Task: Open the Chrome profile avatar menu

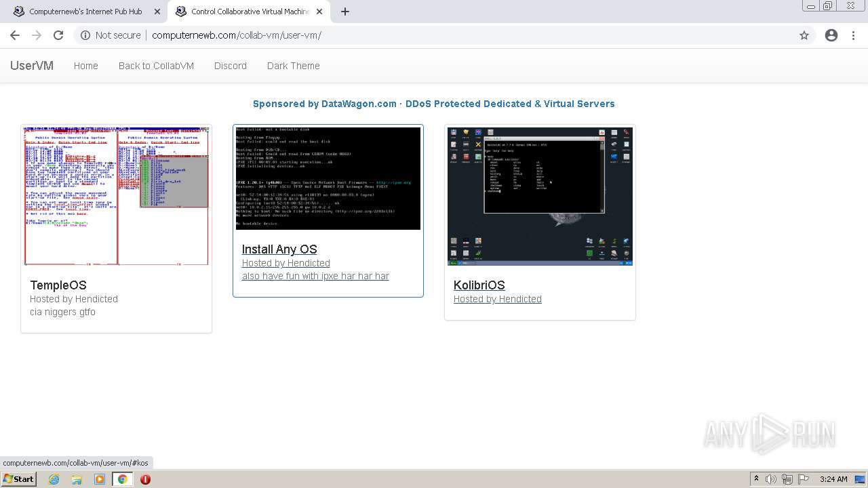Action: pos(831,35)
